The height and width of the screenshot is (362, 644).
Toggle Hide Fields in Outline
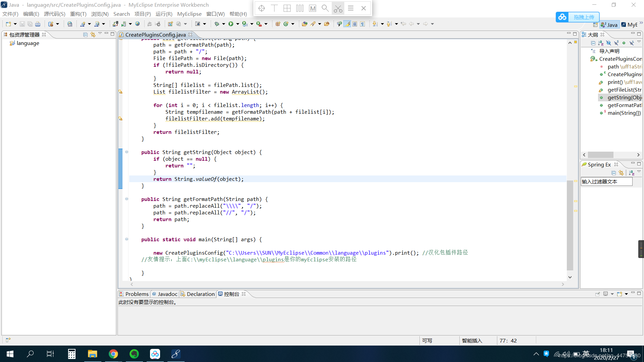pos(608,43)
